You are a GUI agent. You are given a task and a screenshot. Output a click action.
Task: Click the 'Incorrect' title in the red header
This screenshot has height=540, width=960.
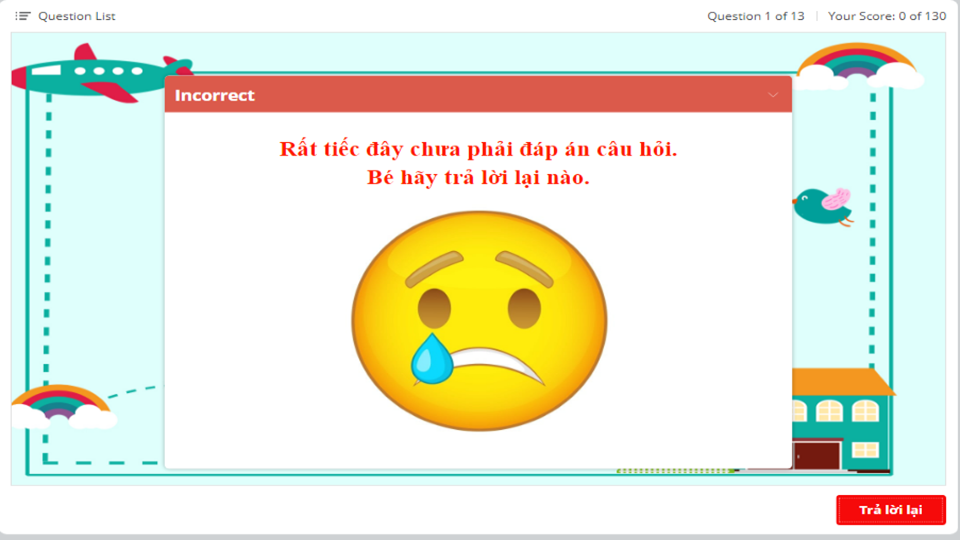click(x=215, y=95)
